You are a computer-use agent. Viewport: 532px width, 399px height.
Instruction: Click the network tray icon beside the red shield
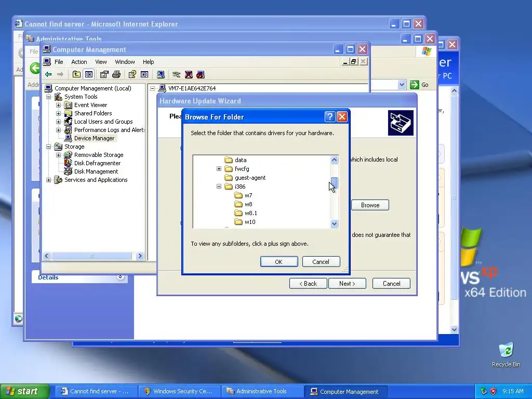tap(484, 391)
